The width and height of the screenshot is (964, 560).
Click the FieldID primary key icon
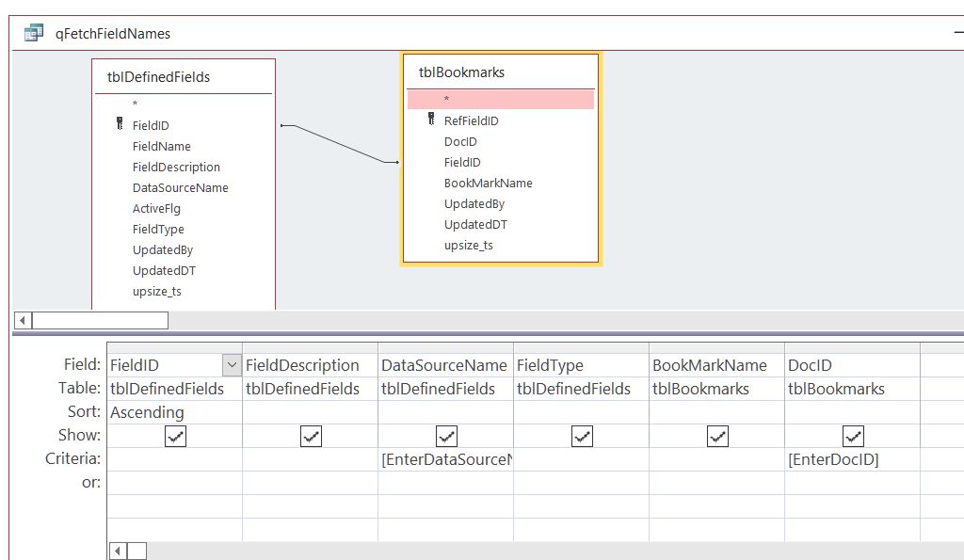point(120,124)
